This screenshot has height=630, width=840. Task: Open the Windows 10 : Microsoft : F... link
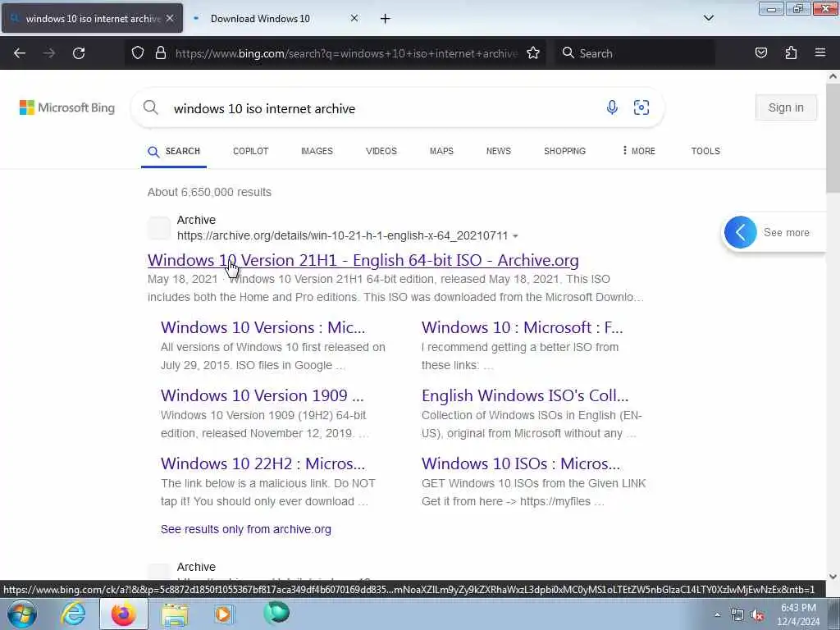click(x=522, y=327)
